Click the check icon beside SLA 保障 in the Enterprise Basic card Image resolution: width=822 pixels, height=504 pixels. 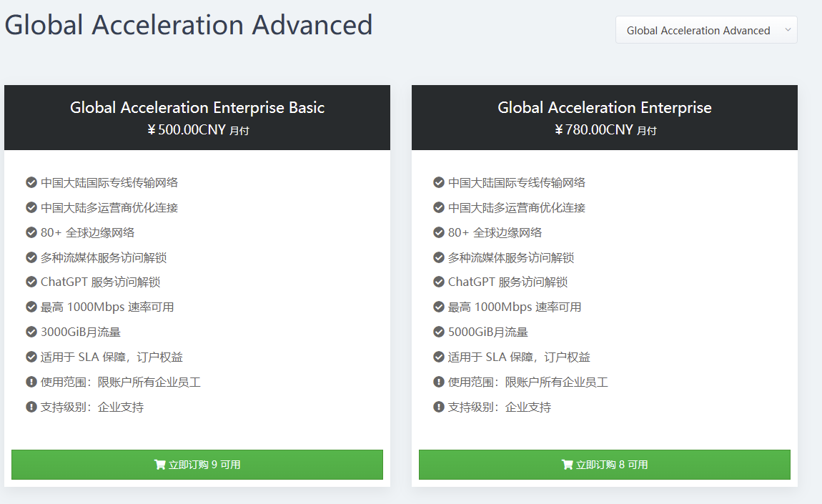point(31,357)
